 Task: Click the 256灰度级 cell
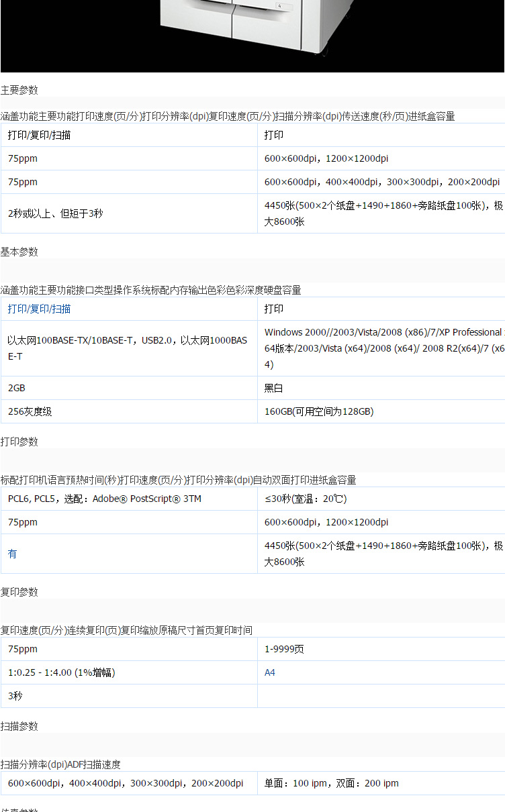(x=129, y=411)
